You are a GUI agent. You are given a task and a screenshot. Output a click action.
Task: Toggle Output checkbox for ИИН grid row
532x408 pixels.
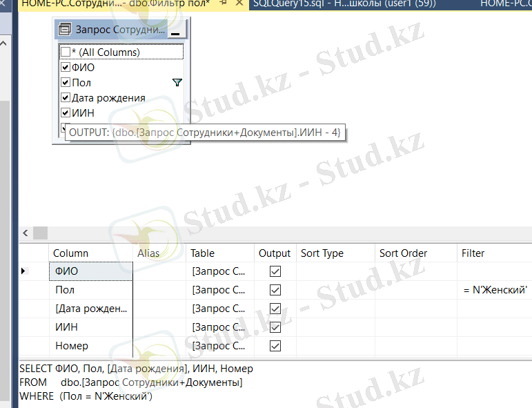(275, 327)
